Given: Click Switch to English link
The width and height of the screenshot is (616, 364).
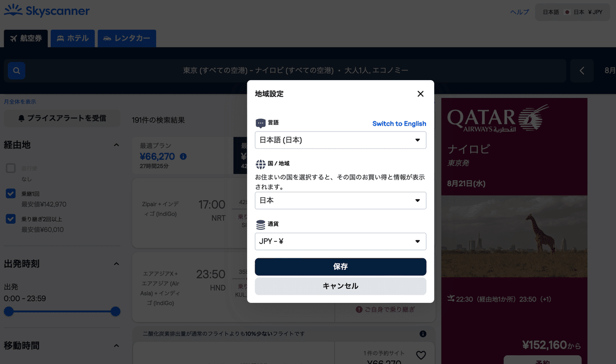Looking at the screenshot, I should (399, 123).
